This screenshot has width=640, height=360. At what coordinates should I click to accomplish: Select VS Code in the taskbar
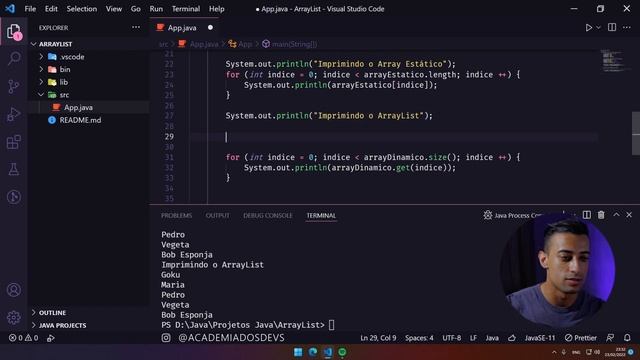pyautogui.click(x=328, y=352)
